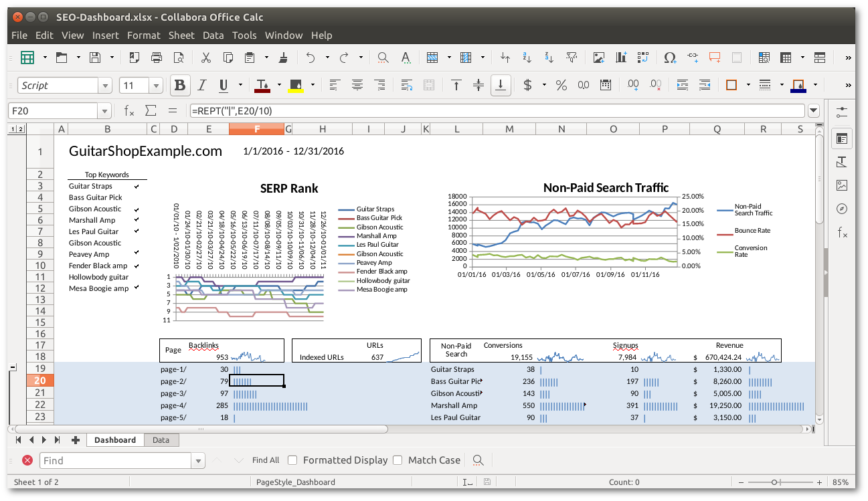Image resolution: width=868 pixels, height=501 pixels.
Task: Open the Sheet menu
Action: coord(181,35)
